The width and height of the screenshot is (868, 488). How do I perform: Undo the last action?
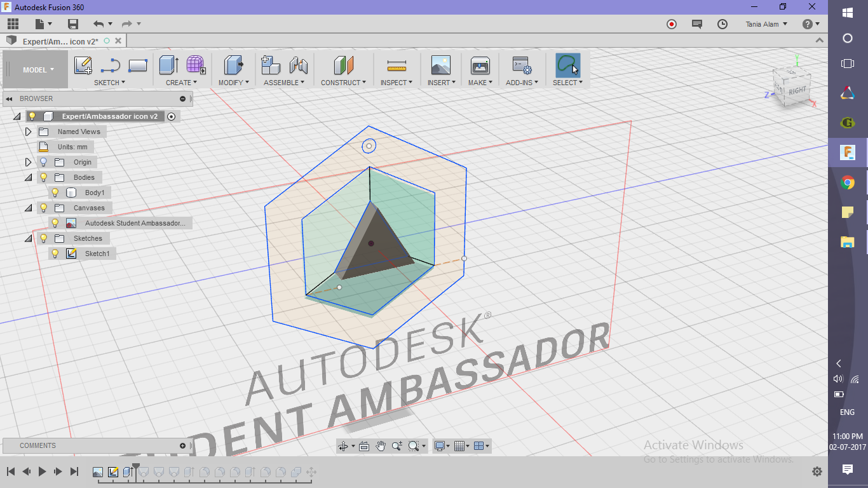(x=98, y=24)
